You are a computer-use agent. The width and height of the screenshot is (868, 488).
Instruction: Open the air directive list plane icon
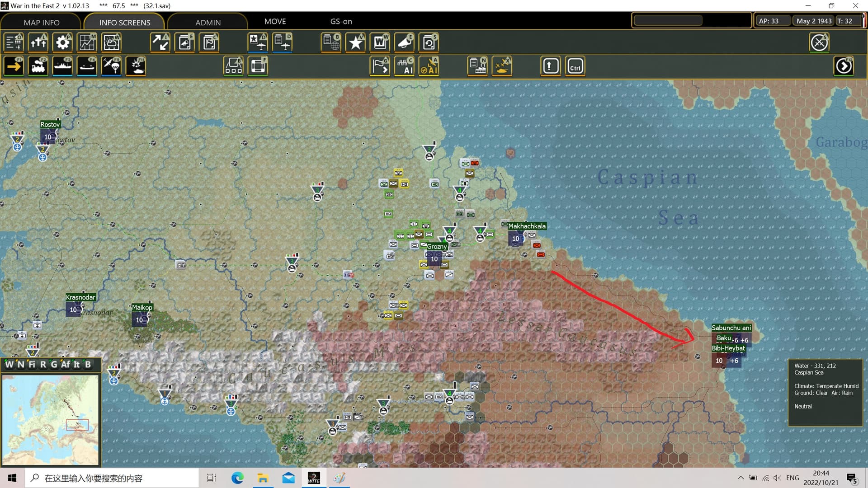[283, 42]
